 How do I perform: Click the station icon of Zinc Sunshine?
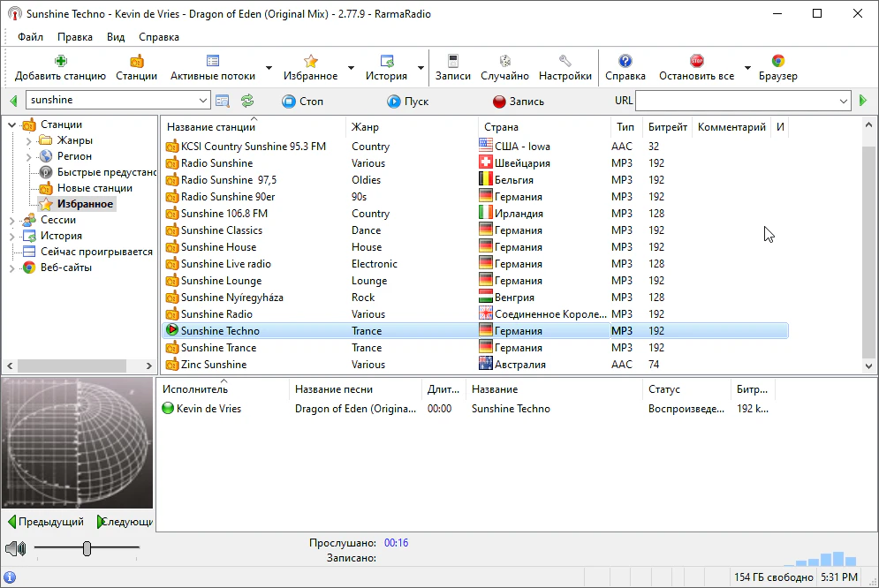tap(172, 365)
